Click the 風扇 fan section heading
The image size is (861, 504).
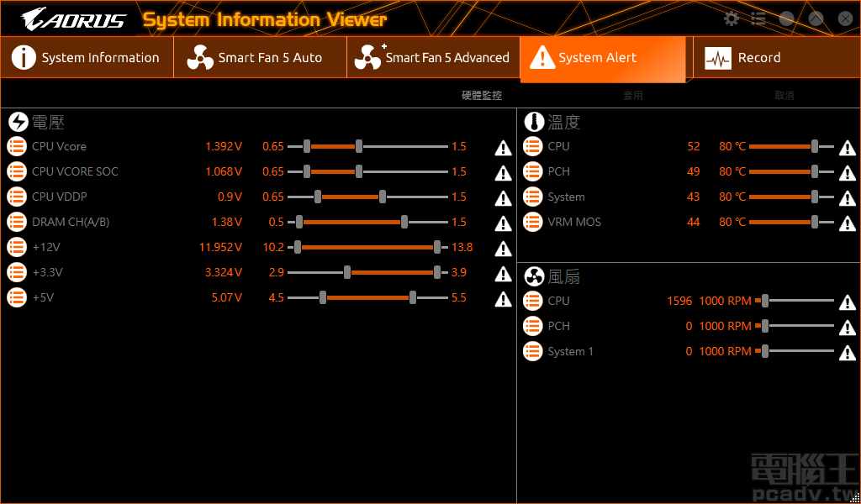click(x=564, y=277)
